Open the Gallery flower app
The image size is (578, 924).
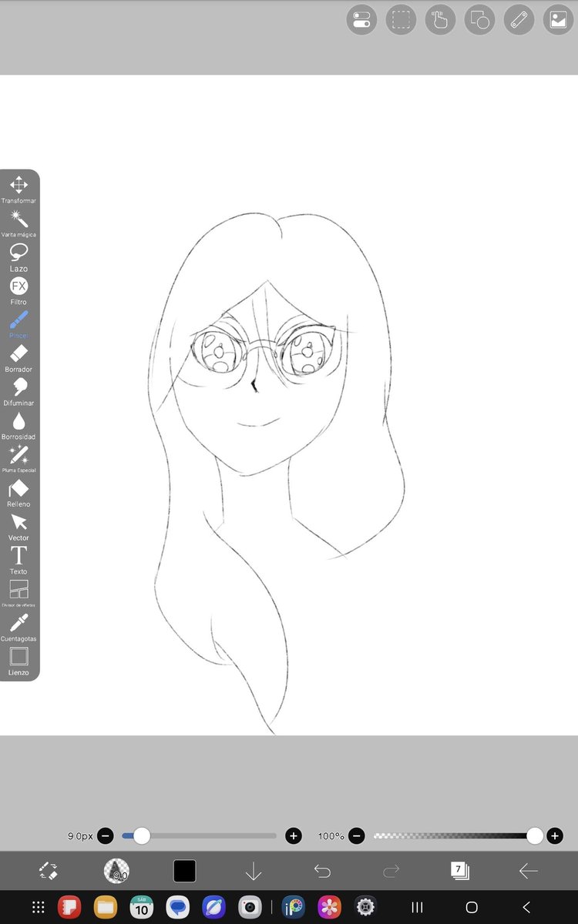point(330,907)
